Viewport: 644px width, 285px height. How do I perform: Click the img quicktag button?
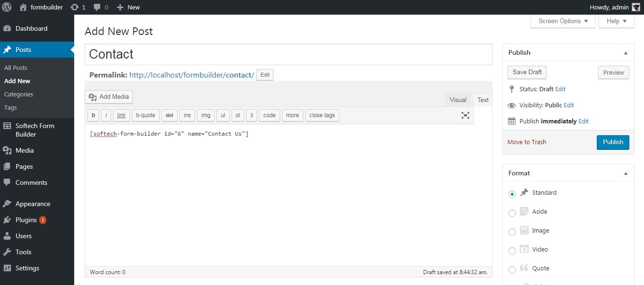pos(206,115)
